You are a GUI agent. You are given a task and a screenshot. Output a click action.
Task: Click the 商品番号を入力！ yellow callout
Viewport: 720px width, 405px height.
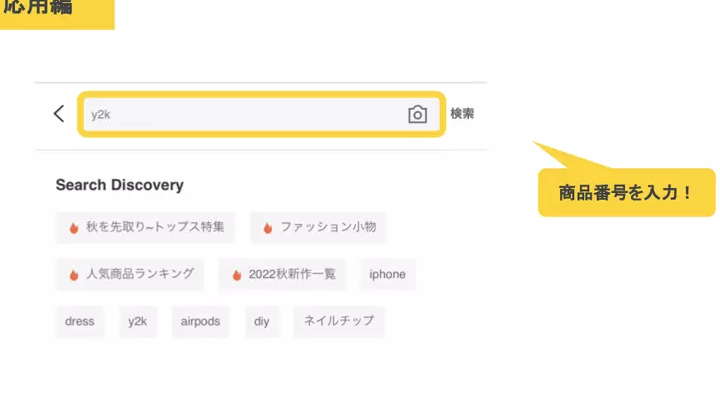coord(626,192)
